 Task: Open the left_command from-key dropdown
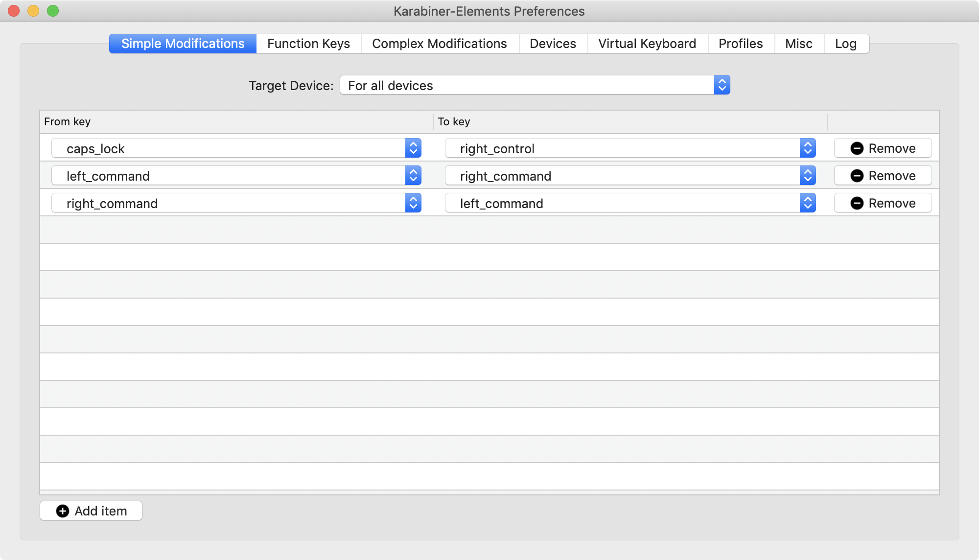coord(236,176)
